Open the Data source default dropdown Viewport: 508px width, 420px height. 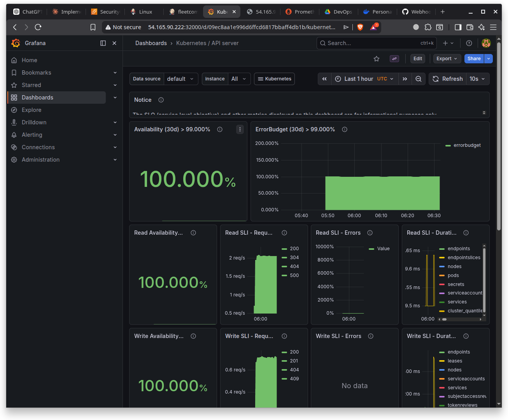(x=180, y=79)
